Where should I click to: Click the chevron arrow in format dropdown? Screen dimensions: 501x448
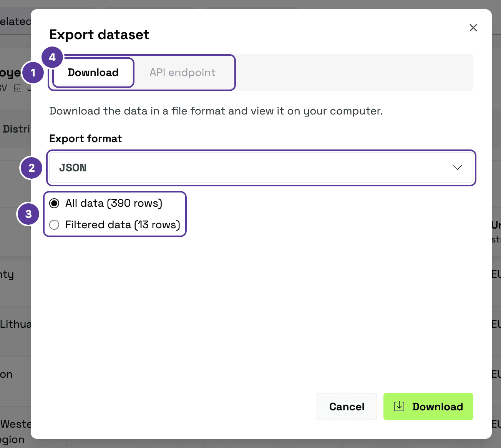pyautogui.click(x=457, y=168)
